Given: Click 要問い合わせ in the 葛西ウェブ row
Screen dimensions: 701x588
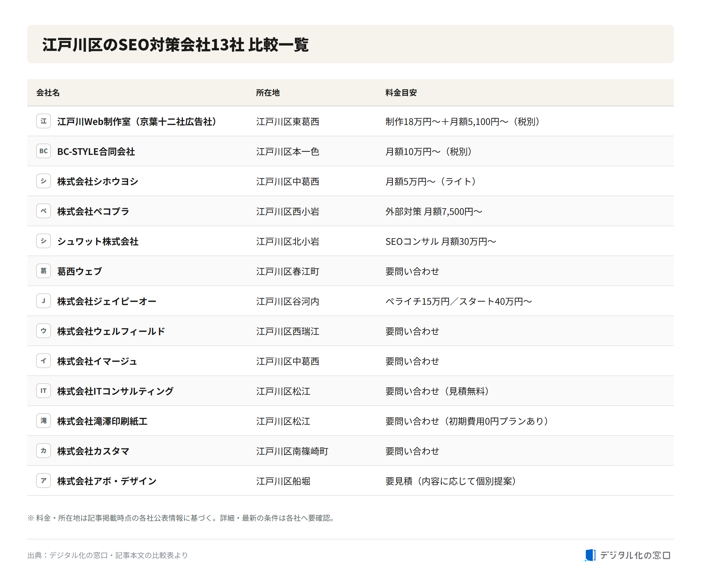Looking at the screenshot, I should click(x=412, y=271).
